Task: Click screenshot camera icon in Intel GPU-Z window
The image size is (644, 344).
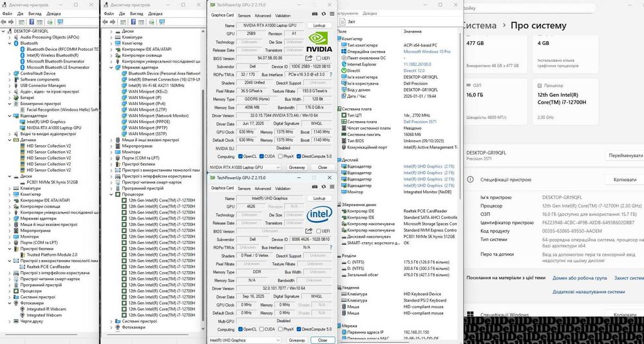Action: [x=315, y=187]
